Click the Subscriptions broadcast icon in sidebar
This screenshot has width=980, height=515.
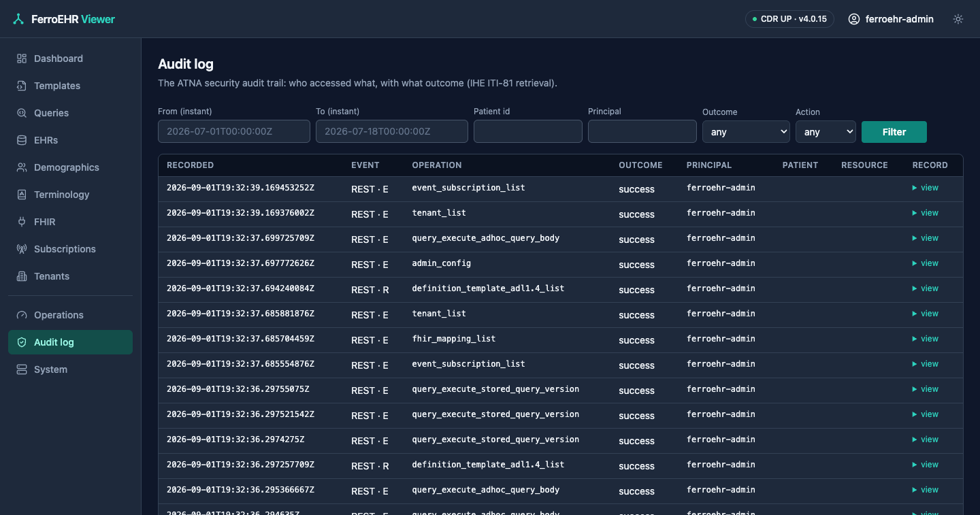(22, 249)
